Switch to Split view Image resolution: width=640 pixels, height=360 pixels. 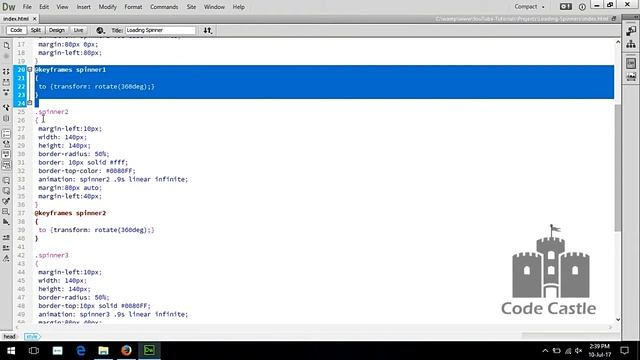tap(36, 30)
